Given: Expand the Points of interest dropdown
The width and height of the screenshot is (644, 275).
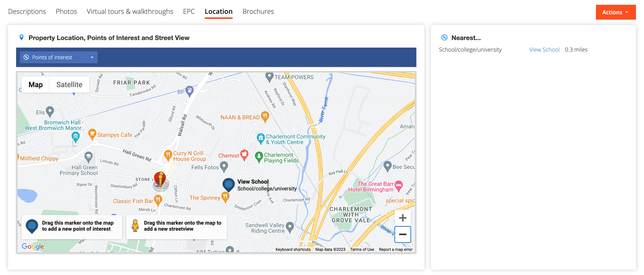Looking at the screenshot, I should pyautogui.click(x=59, y=57).
